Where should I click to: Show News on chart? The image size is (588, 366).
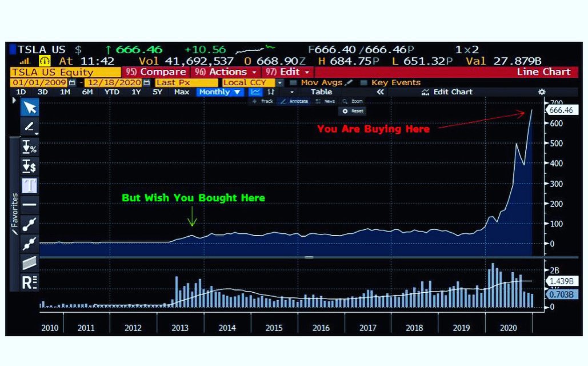(325, 101)
